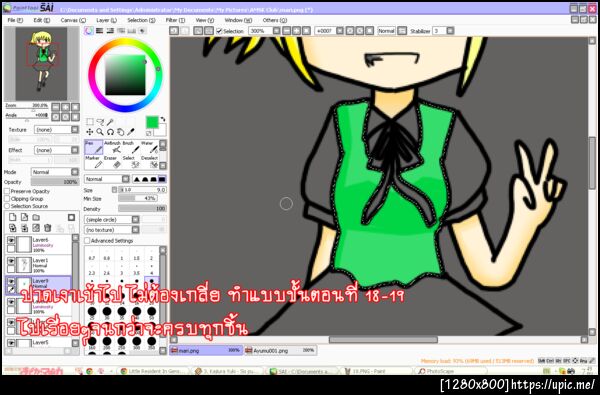Screen dimensions: 600x395
Task: Click the navigator reset zoom button
Action: 75,107
